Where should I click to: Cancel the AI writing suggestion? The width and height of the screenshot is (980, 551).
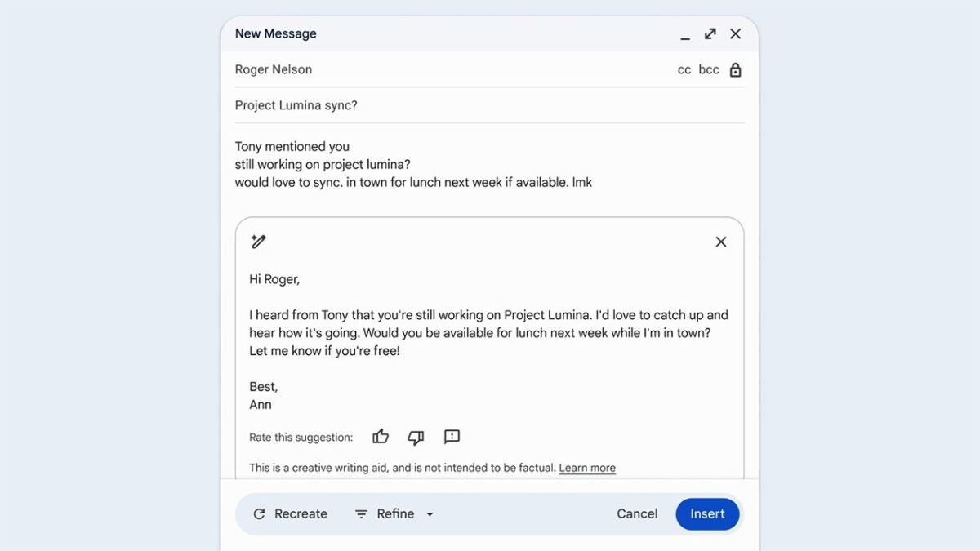pos(636,513)
